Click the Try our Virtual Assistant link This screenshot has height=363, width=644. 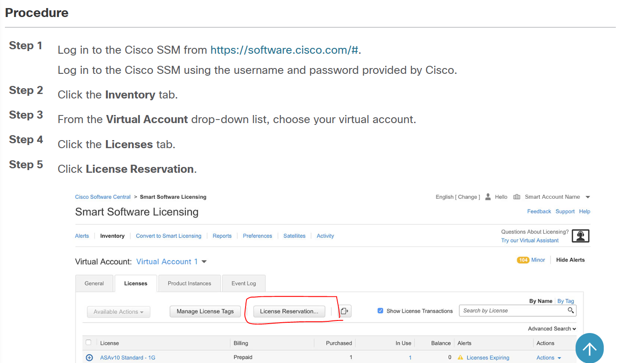[x=530, y=240]
